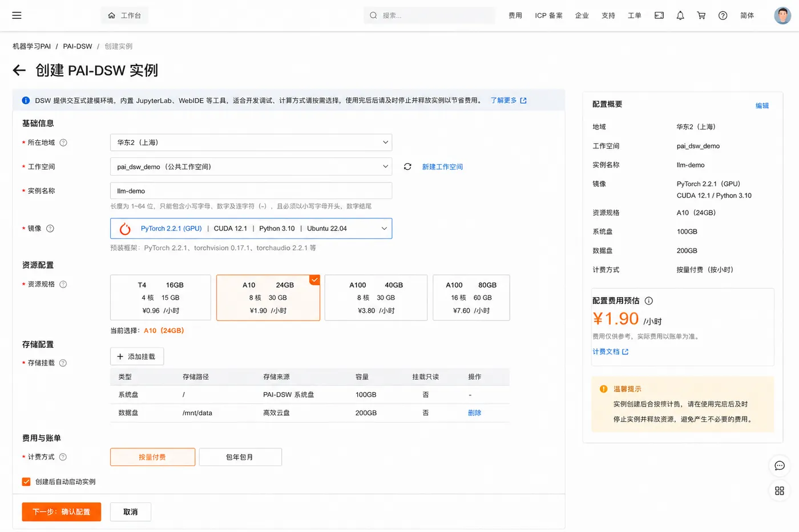Open the ICP 备案 menu item
The width and height of the screenshot is (799, 532).
tap(548, 15)
